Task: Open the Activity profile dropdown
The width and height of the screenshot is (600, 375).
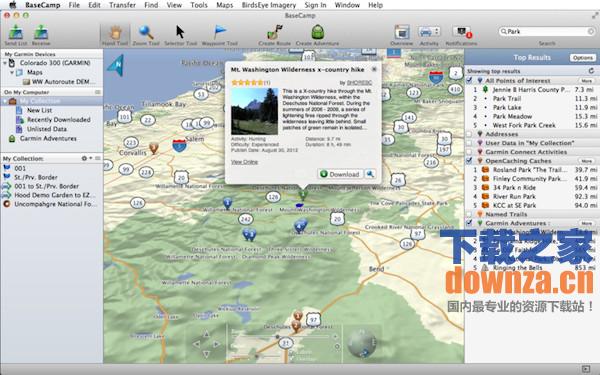Action: click(x=429, y=32)
